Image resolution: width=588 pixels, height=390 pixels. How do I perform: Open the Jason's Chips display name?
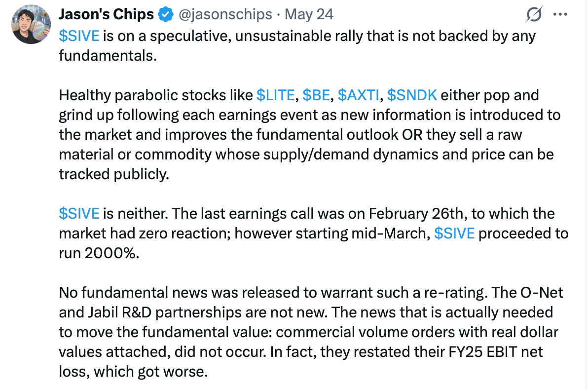pos(106,14)
